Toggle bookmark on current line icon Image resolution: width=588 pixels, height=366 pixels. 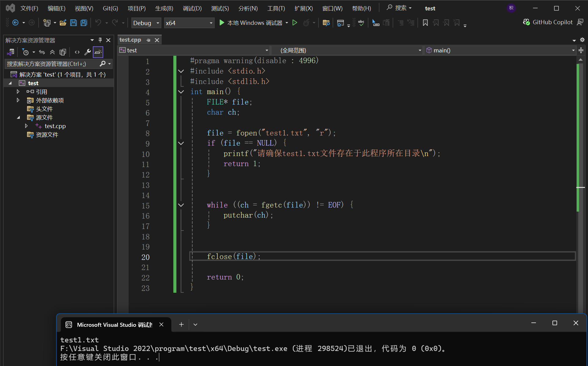(x=425, y=23)
